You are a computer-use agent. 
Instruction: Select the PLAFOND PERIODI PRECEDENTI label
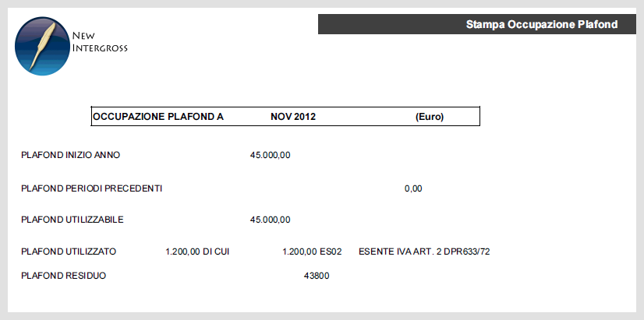point(91,188)
